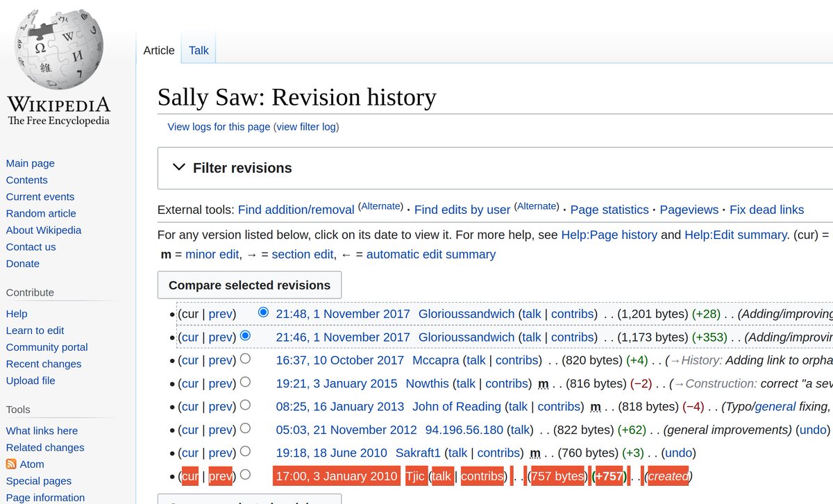Viewport: 833px width, 504px height.
Task: Open What links here tool
Action: (x=42, y=430)
